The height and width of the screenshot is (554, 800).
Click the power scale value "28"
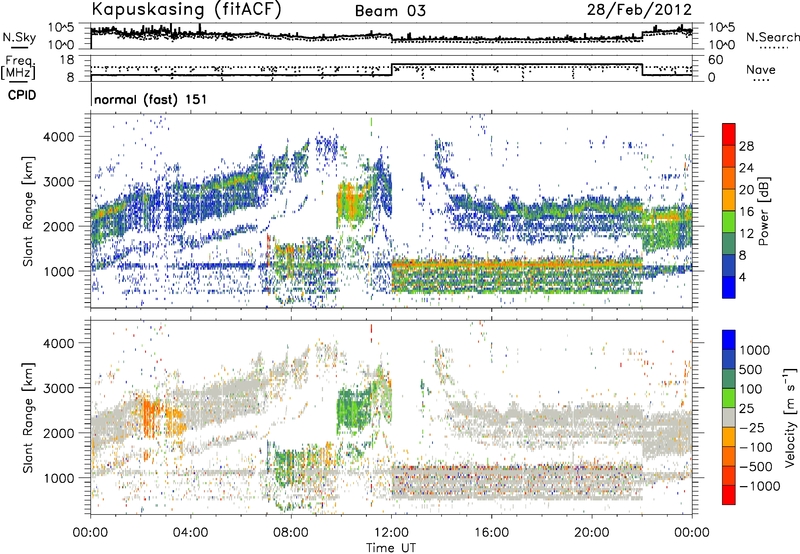click(x=746, y=146)
